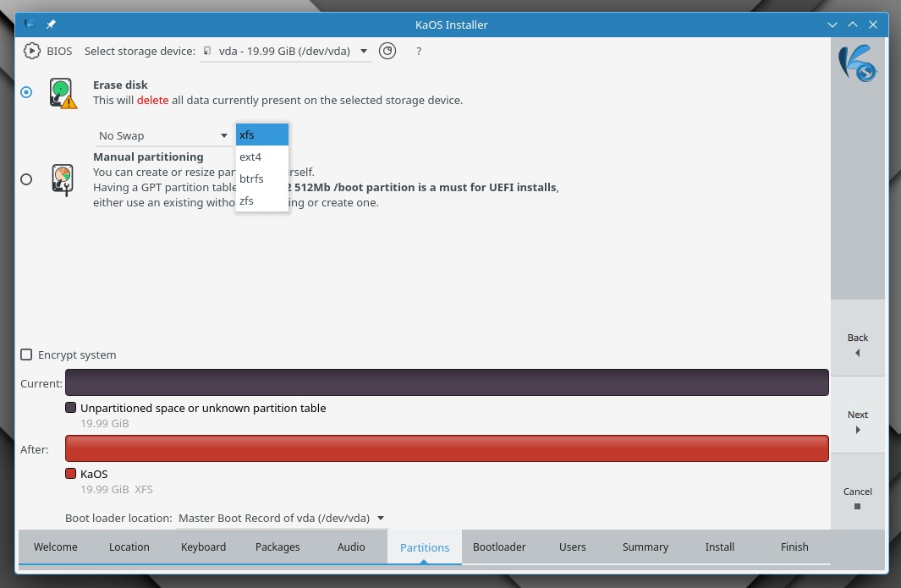The image size is (901, 588).
Task: Choose ext4 from filesystem list
Action: pyautogui.click(x=262, y=157)
